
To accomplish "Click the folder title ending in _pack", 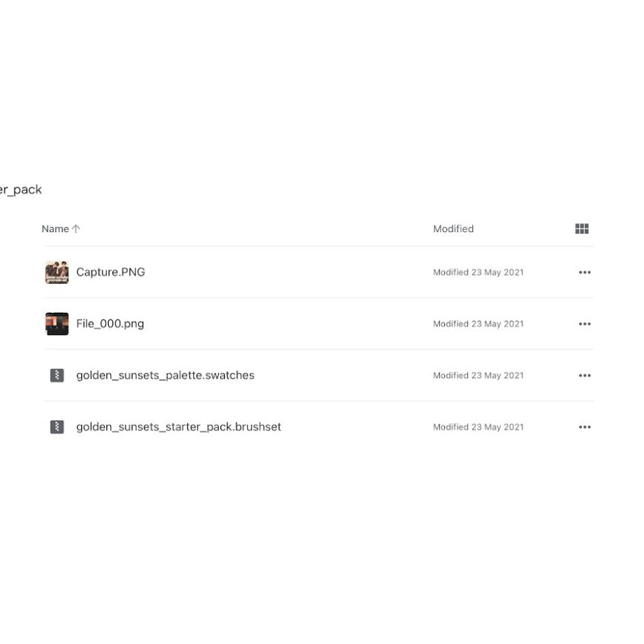I will click(x=21, y=190).
